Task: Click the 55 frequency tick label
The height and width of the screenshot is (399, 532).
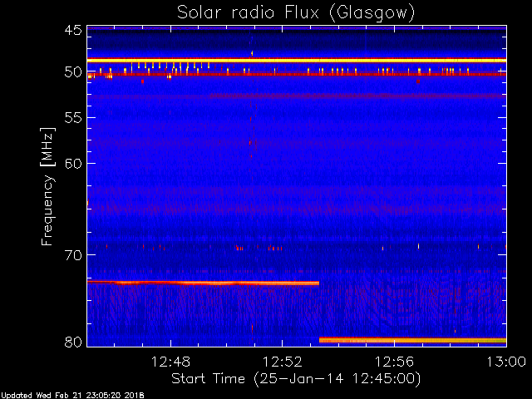Action: click(x=73, y=118)
